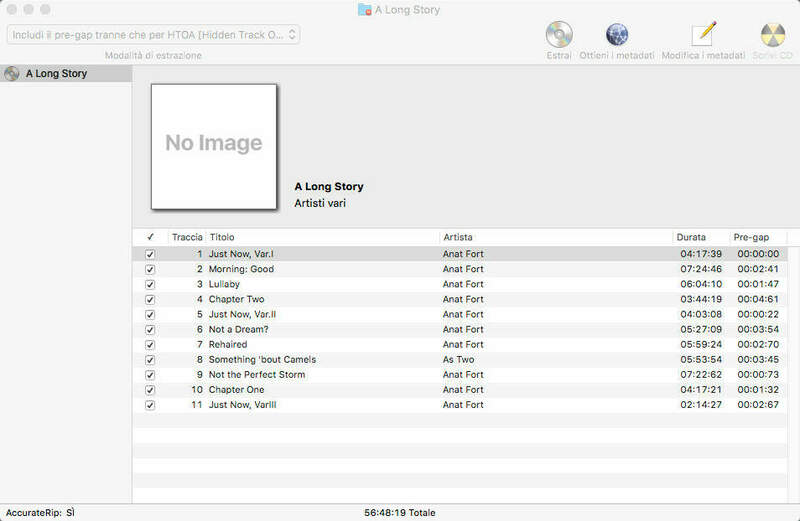Image resolution: width=800 pixels, height=521 pixels.
Task: Click the Artista column header
Action: 555,237
